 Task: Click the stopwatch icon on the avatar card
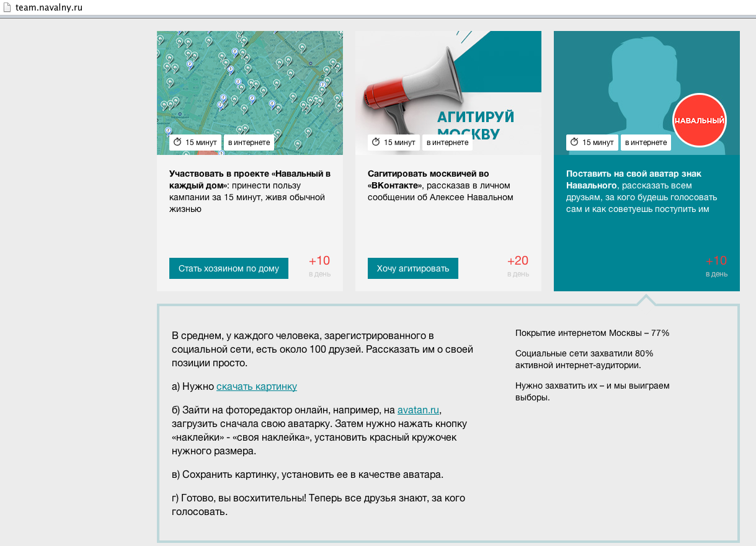[574, 143]
